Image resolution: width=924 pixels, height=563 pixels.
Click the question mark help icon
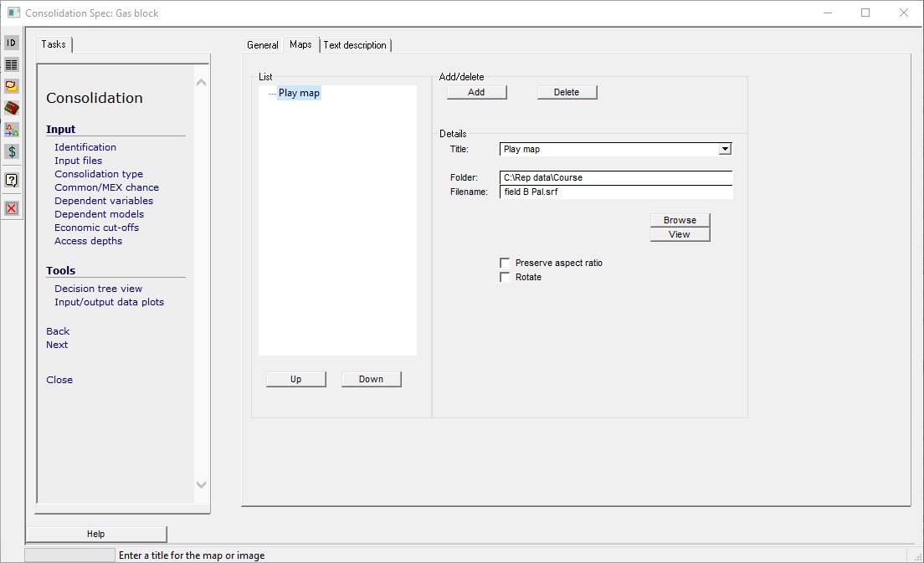coord(12,180)
